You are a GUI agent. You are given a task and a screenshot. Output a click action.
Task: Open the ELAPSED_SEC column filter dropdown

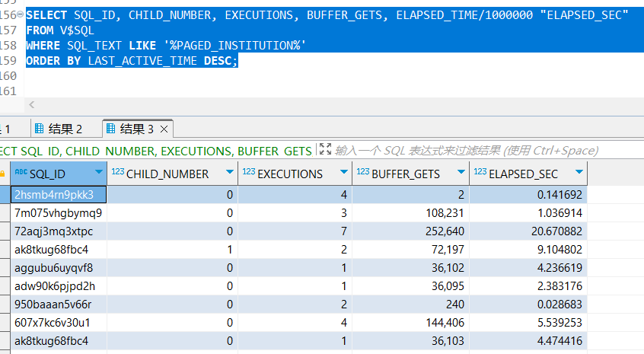579,171
